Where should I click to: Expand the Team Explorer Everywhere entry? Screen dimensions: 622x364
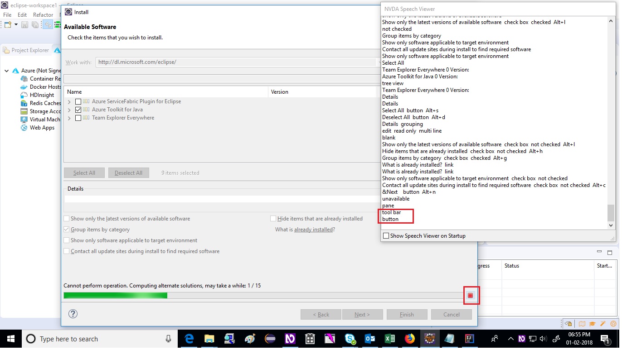68,117
